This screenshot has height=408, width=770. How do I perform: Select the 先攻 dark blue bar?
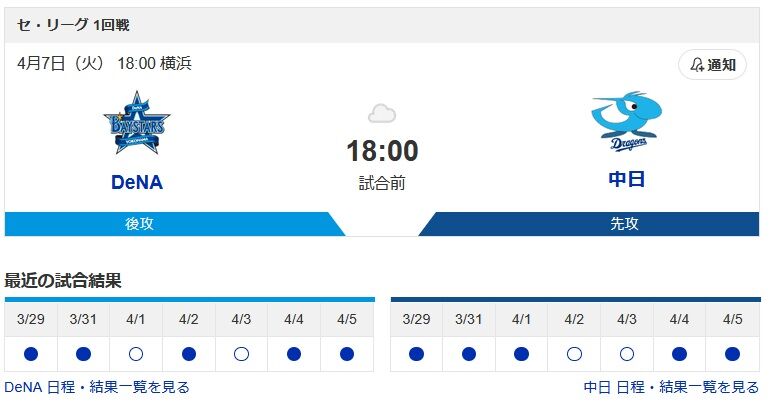(x=589, y=224)
